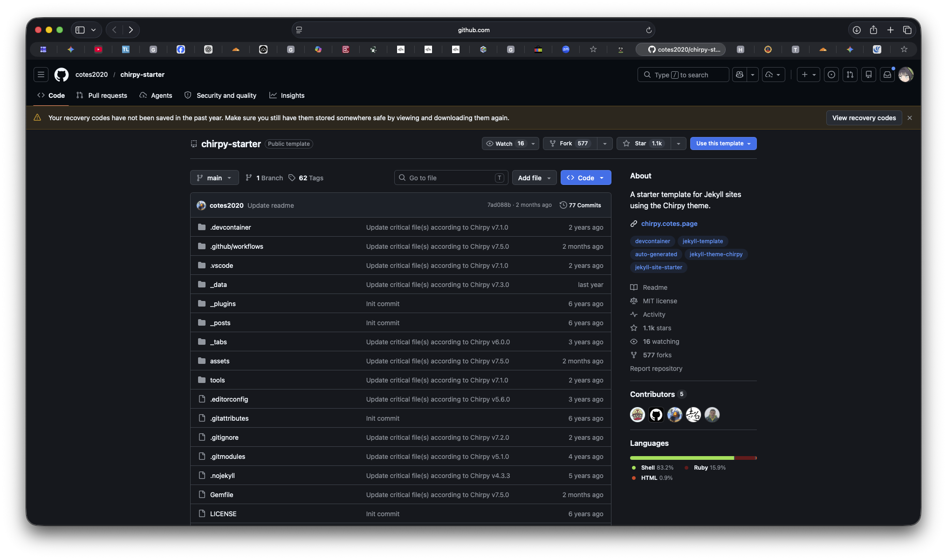947x560 pixels.
Task: Click the issues icon in header
Action: pyautogui.click(x=831, y=75)
